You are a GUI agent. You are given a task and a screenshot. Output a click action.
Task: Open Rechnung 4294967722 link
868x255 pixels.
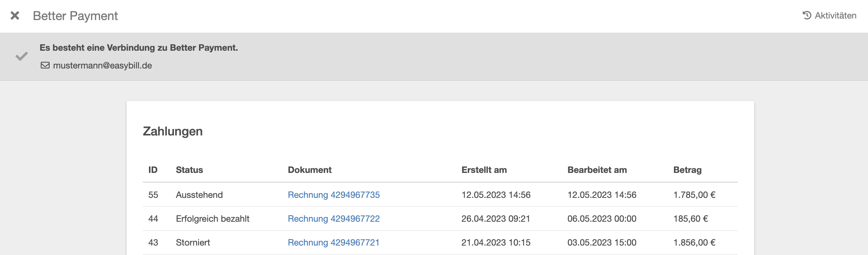click(x=334, y=219)
